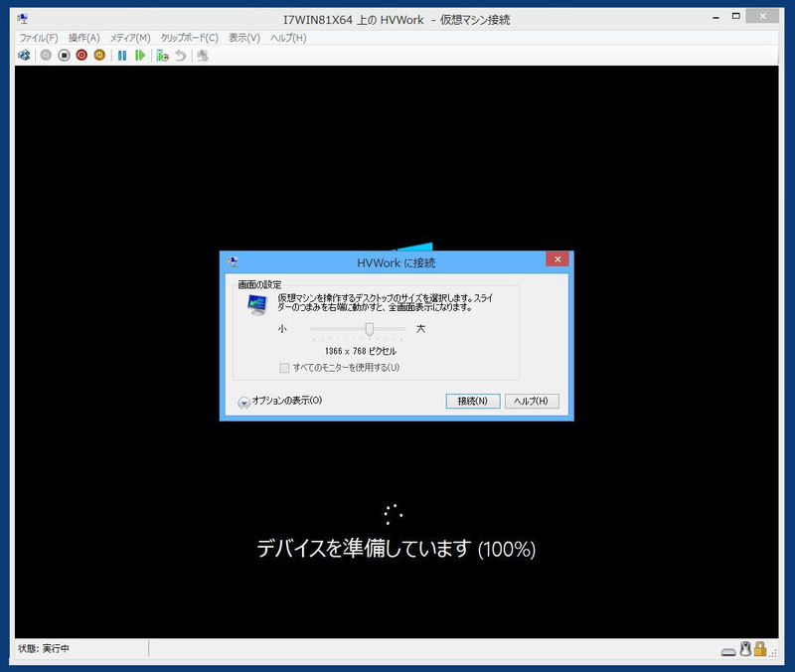Click the mouse icon in the status bar
This screenshot has width=795, height=672.
click(745, 649)
